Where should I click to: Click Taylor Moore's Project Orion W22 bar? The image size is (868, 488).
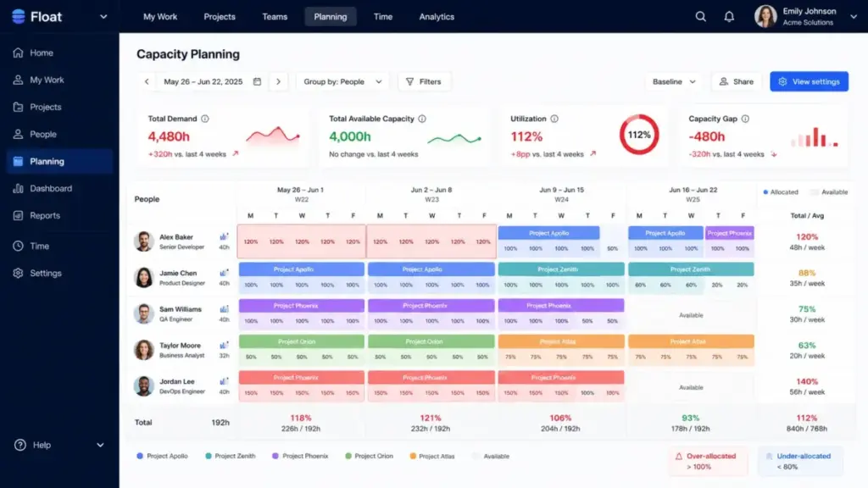[301, 341]
